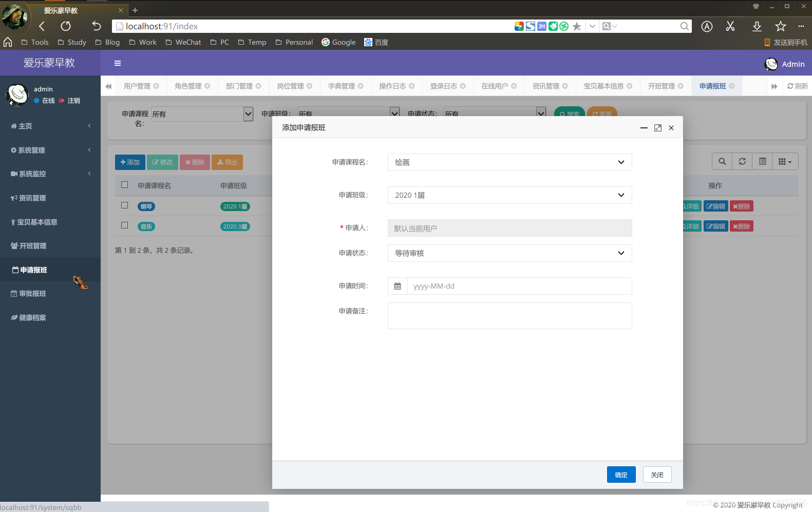Open the scissors screenshot tool
This screenshot has width=812, height=512.
(730, 26)
